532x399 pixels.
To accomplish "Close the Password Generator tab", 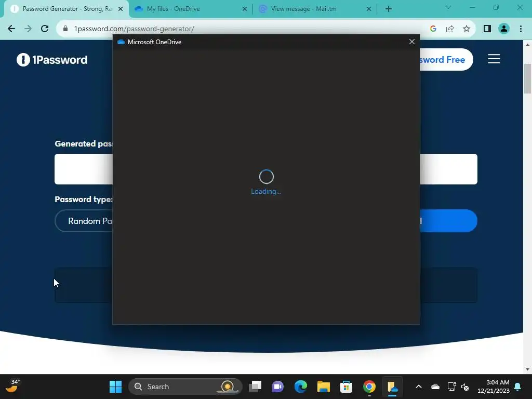I will click(121, 9).
